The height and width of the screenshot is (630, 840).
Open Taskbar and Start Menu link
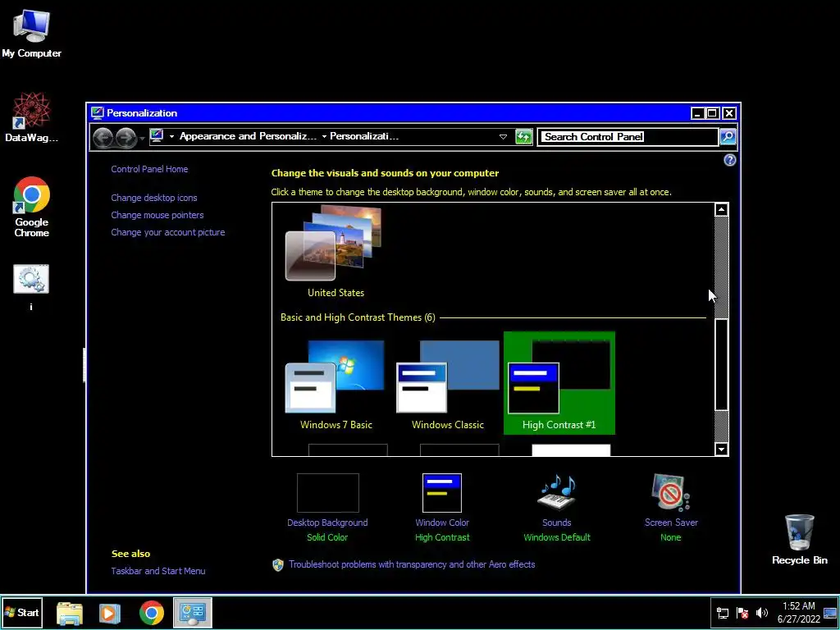pos(158,571)
